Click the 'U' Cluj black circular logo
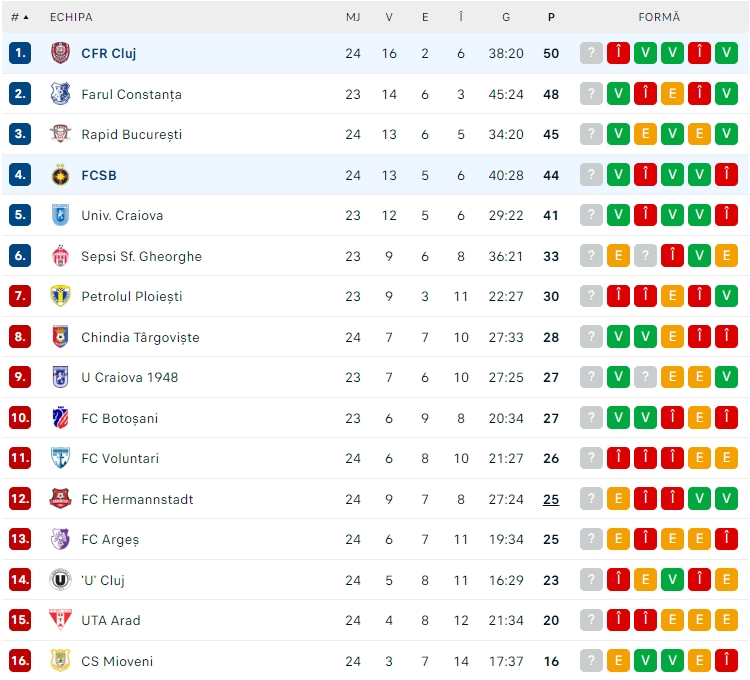Viewport: 750px width, 680px height. click(x=60, y=580)
